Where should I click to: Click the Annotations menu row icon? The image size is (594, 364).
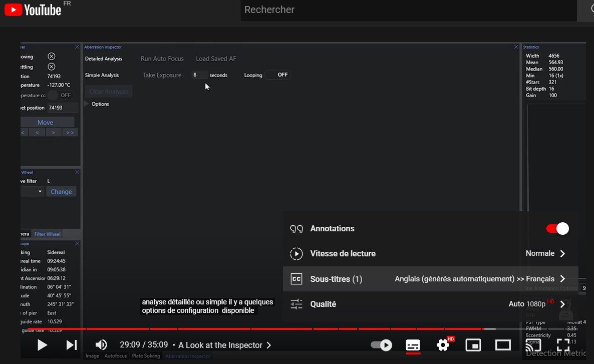click(x=296, y=228)
